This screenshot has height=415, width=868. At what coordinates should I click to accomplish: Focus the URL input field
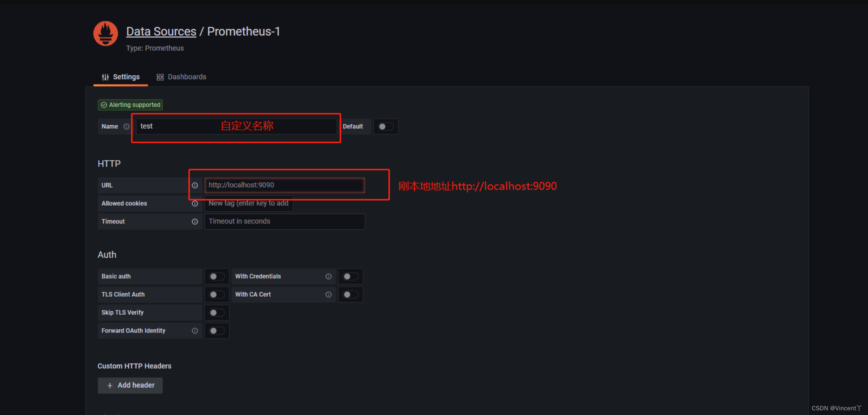[x=284, y=185]
